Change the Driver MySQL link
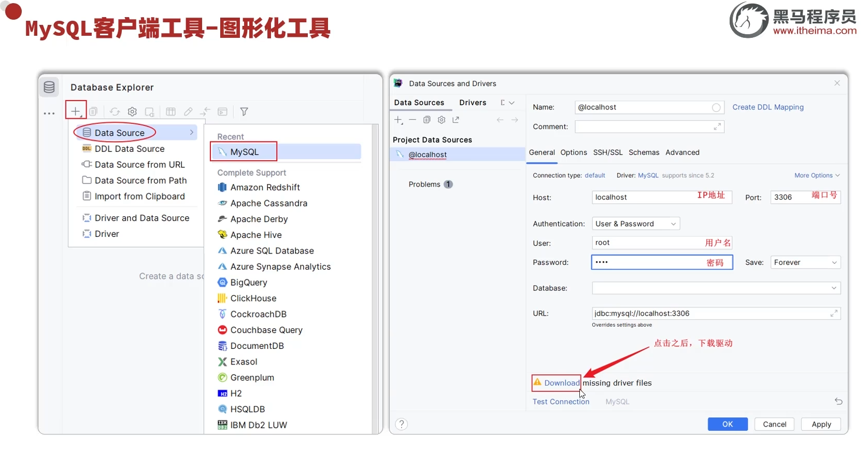This screenshot has height=450, width=868. pos(648,175)
